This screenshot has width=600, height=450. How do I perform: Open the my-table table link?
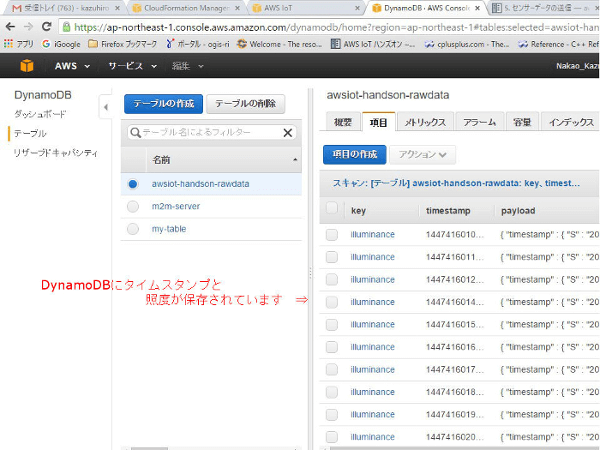click(x=169, y=229)
